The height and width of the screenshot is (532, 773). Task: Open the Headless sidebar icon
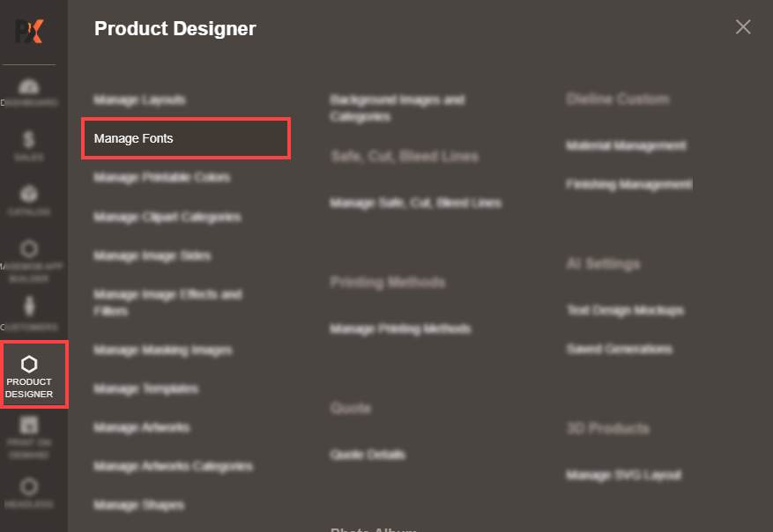29,493
